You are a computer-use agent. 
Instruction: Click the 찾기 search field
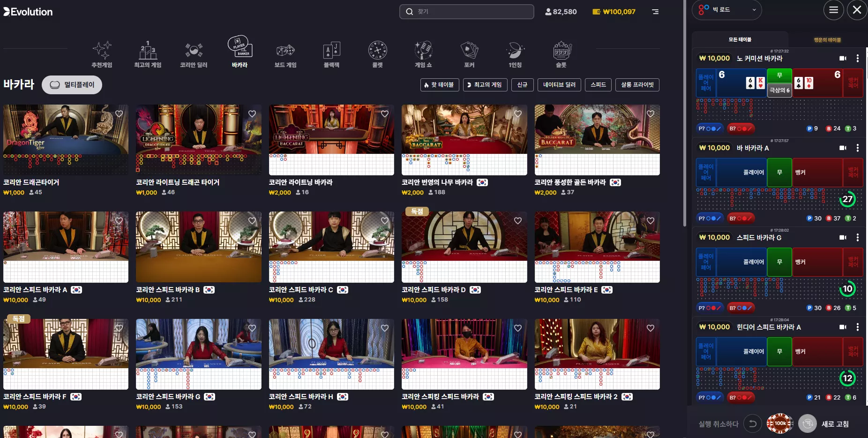[x=467, y=12]
